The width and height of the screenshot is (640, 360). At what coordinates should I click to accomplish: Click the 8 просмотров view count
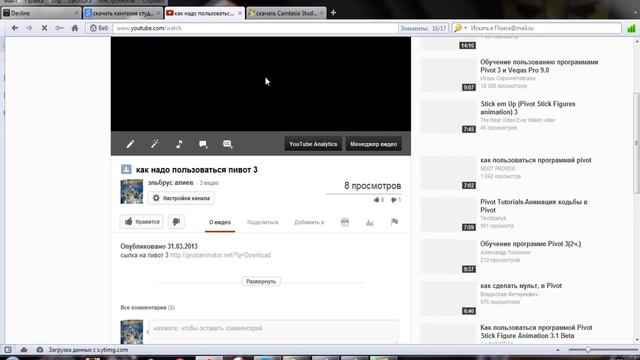(372, 186)
